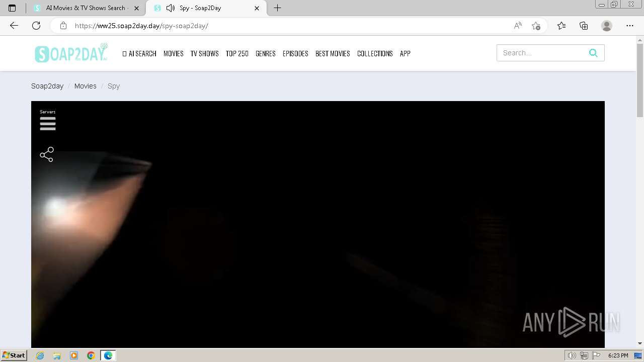Open Action Center flag icon

pos(596,355)
